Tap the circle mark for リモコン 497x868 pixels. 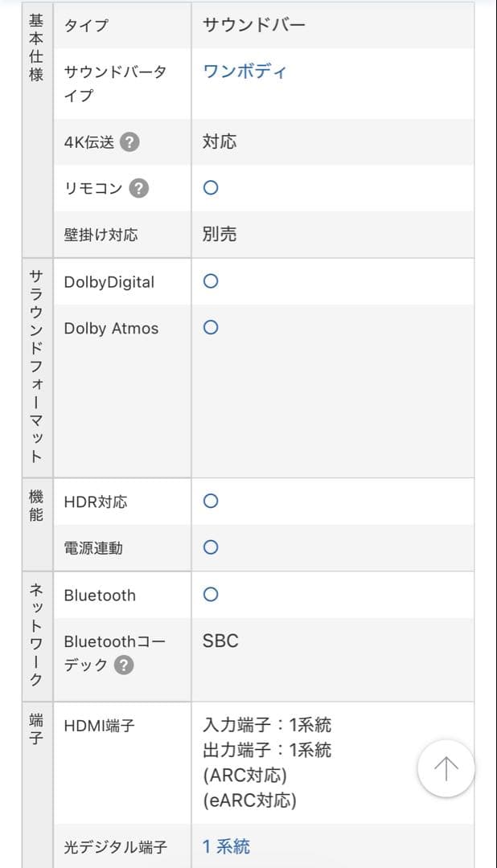point(211,188)
